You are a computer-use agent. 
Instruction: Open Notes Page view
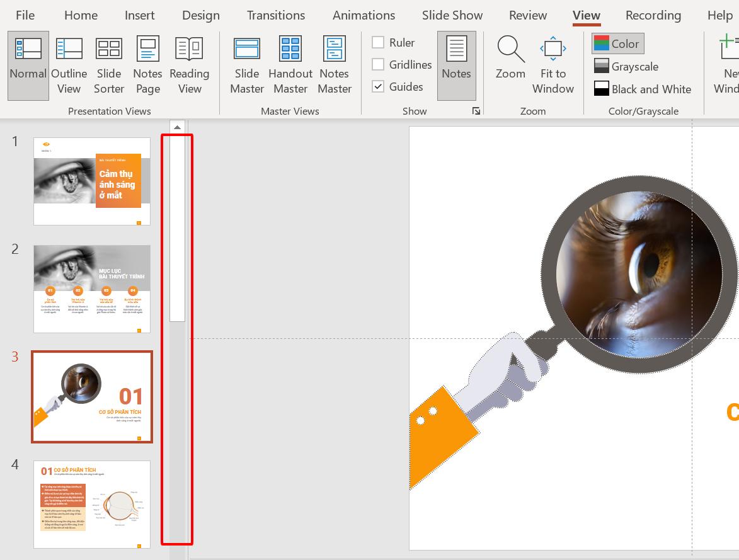147,66
